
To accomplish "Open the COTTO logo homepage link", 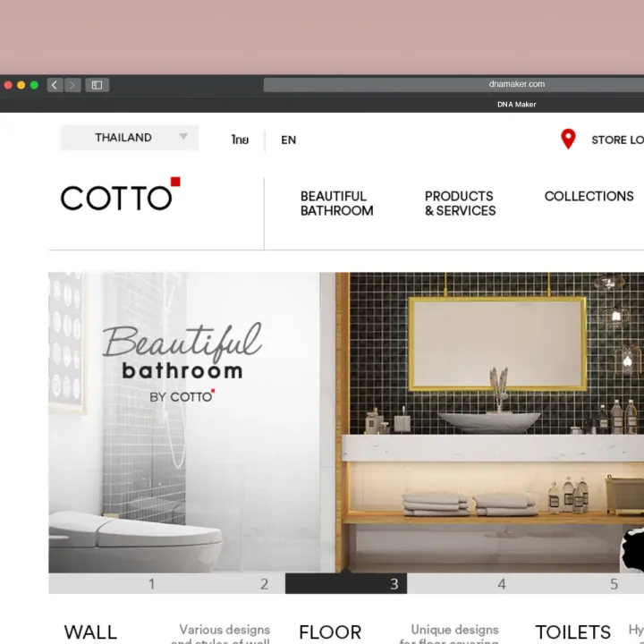I will coord(121,194).
